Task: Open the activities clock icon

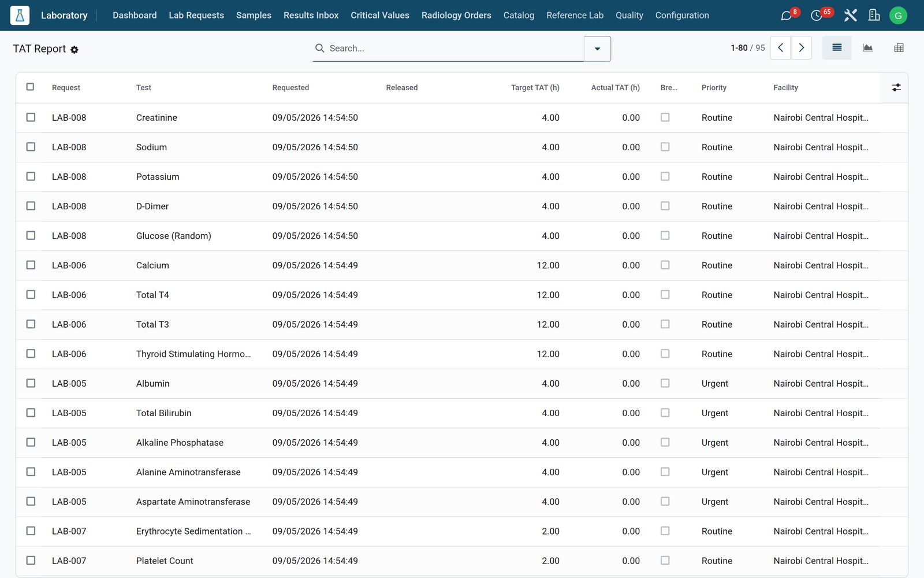Action: (x=817, y=16)
